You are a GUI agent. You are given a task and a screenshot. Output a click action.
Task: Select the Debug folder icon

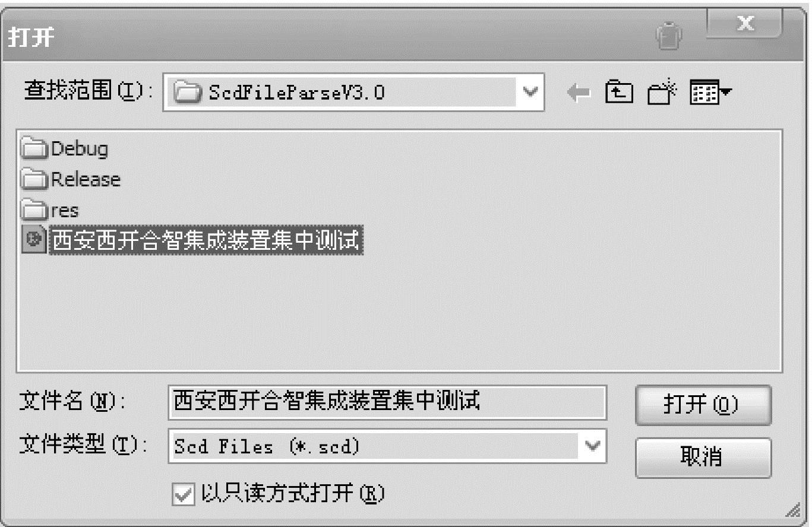34,149
